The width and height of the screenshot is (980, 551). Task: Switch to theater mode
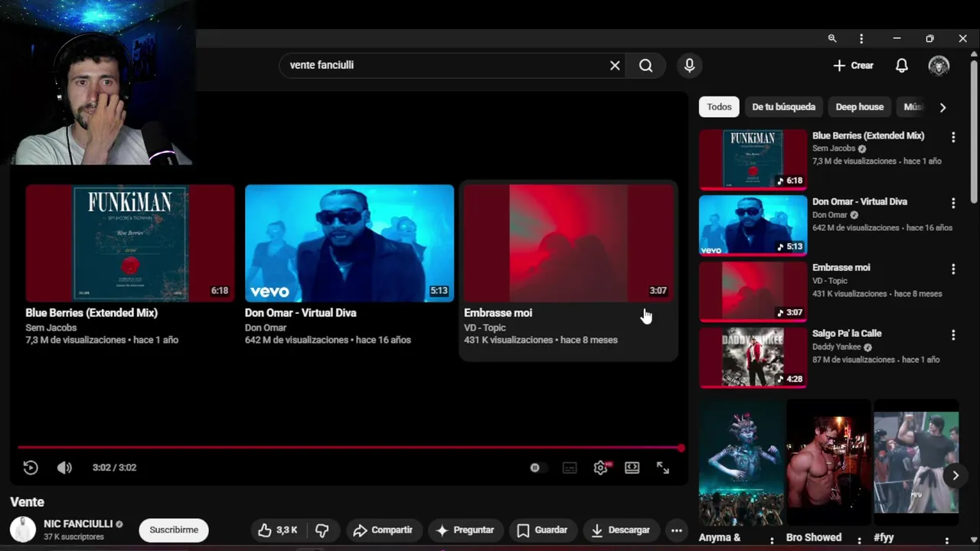pos(632,468)
